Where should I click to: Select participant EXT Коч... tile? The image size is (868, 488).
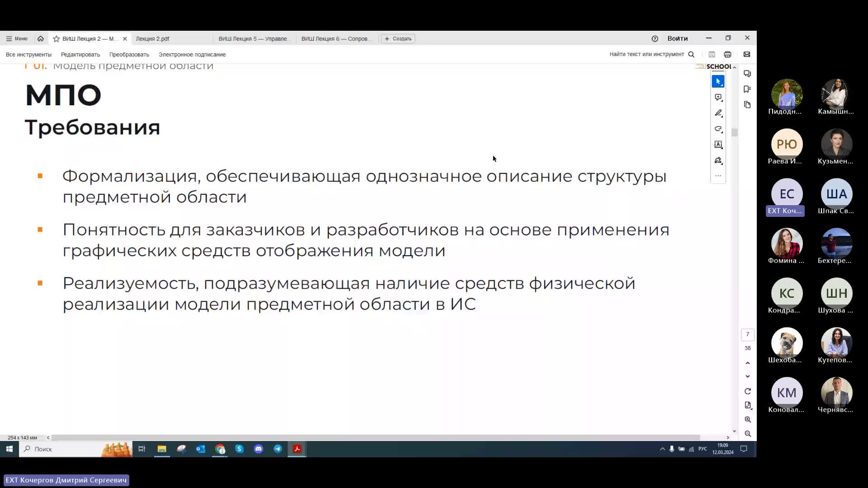point(785,198)
